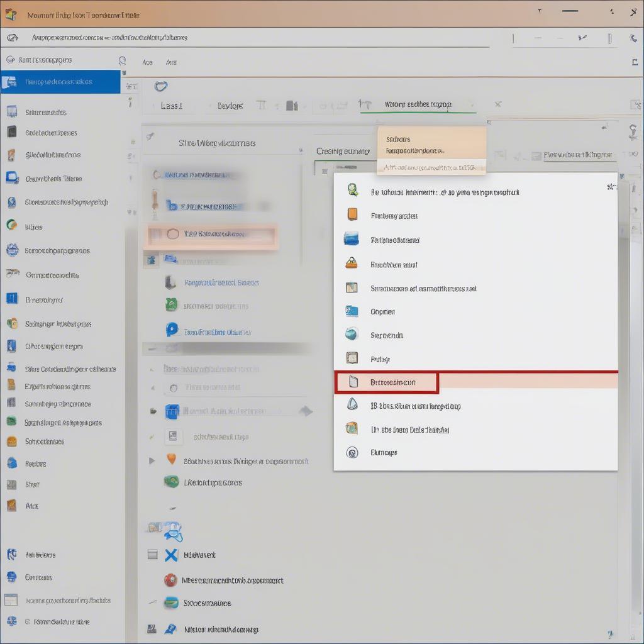Click the green magnifier icon in the popup menu
The width and height of the screenshot is (644, 644).
coord(352,190)
